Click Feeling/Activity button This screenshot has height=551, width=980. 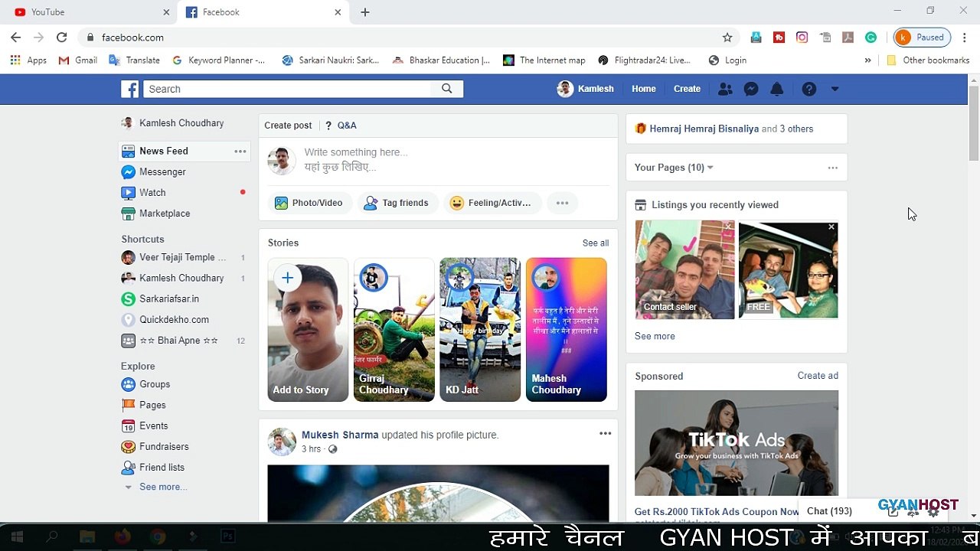coord(492,203)
